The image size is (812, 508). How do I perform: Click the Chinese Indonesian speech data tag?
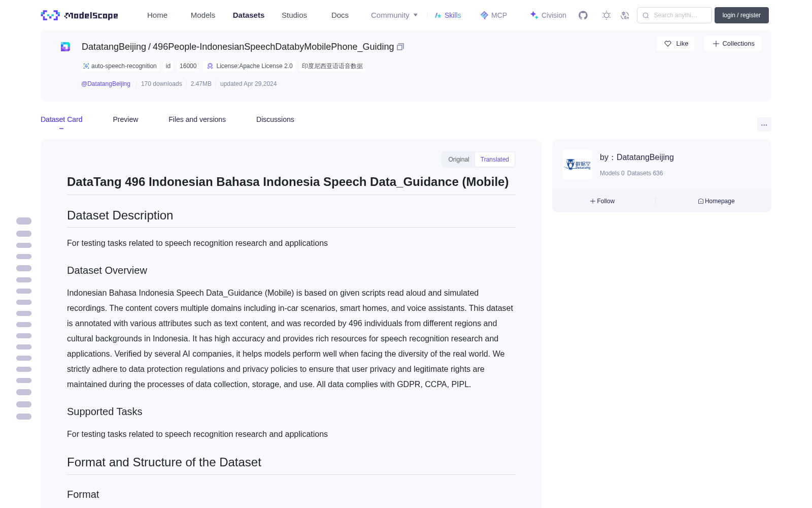(332, 66)
